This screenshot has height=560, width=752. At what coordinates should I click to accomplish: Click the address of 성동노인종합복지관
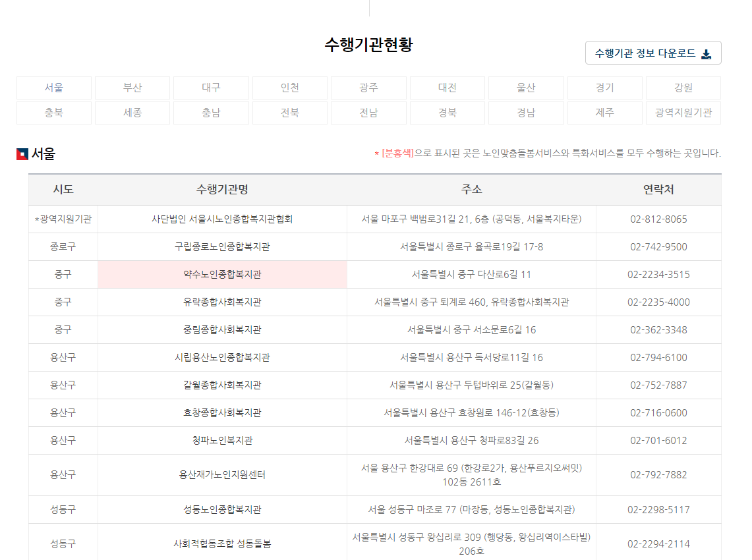471,509
